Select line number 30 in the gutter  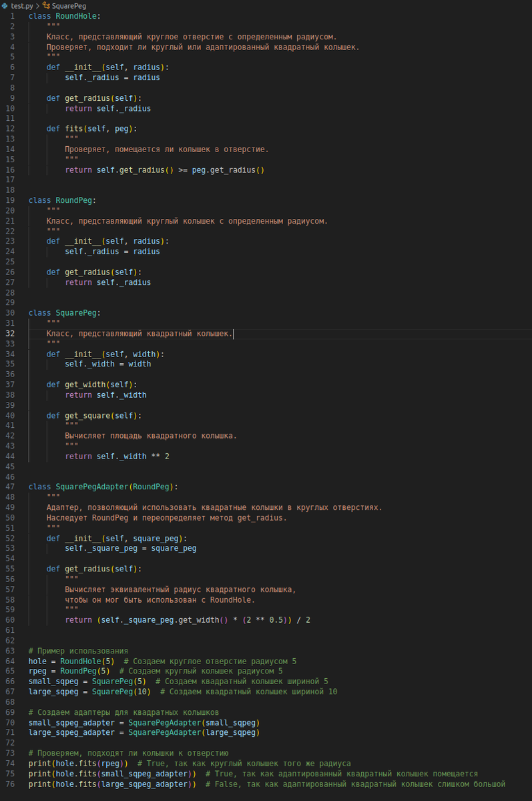click(x=10, y=313)
